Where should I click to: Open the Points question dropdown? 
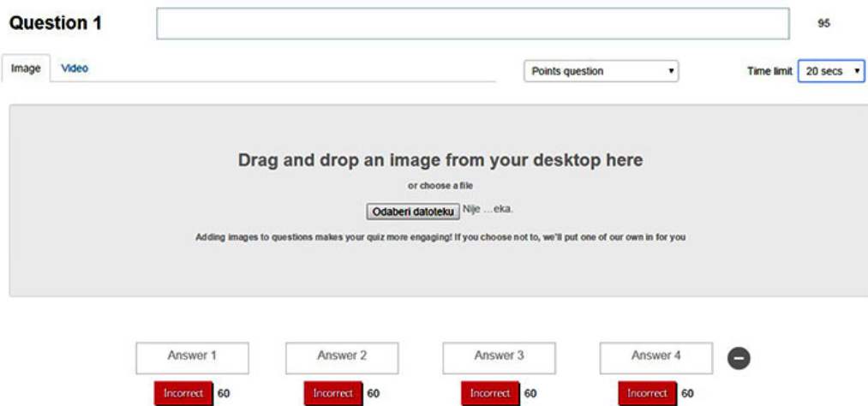pos(601,71)
